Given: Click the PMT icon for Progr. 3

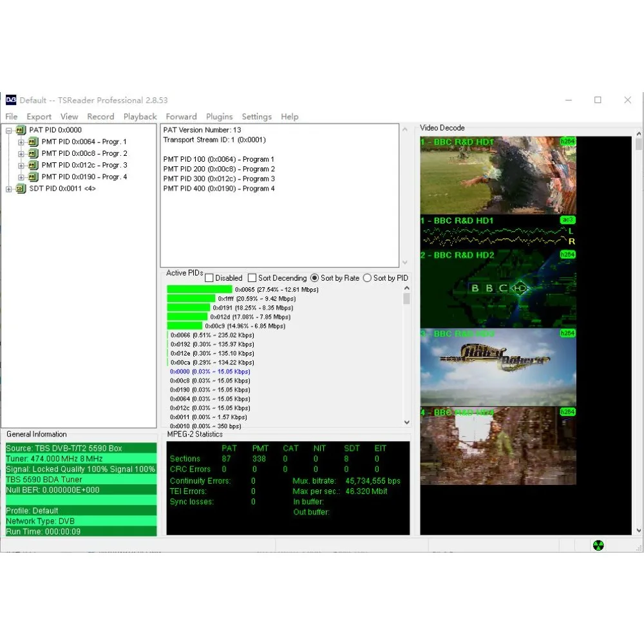Looking at the screenshot, I should coord(33,165).
